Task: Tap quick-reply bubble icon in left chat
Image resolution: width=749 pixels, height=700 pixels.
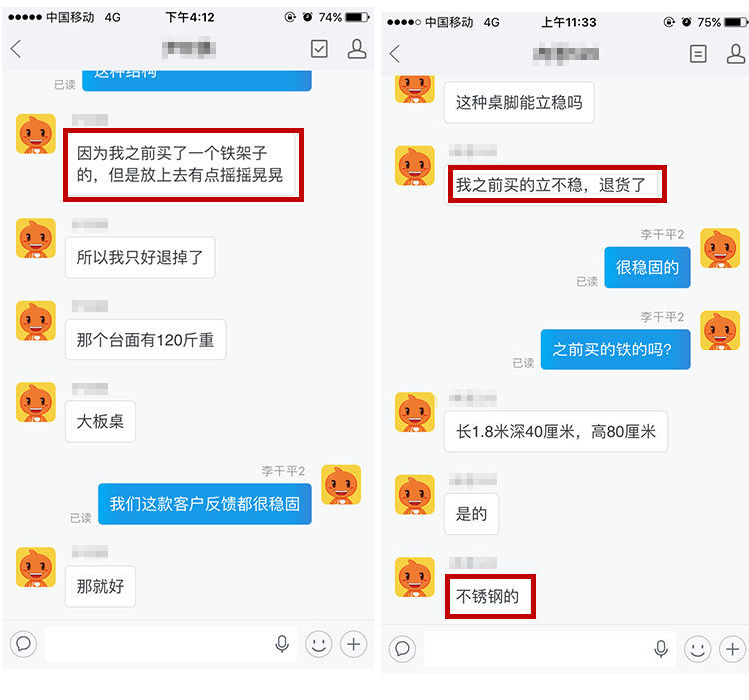Action: coord(23,644)
